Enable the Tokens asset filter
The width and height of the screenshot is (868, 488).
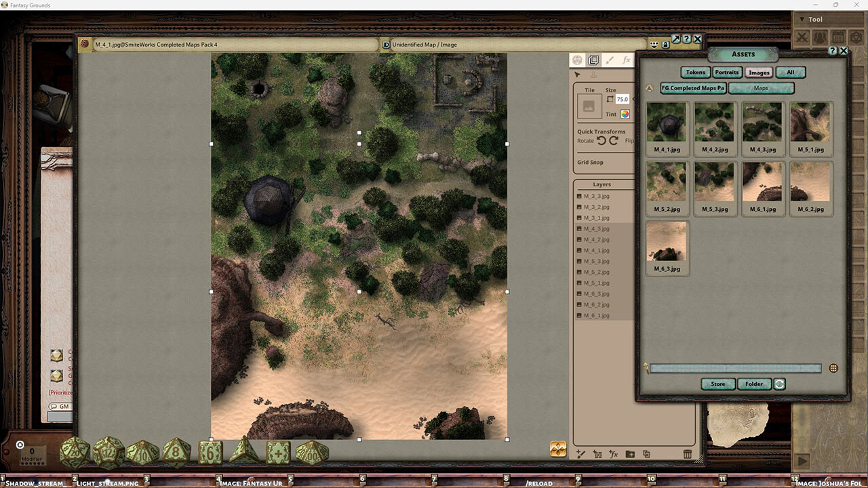pyautogui.click(x=695, y=72)
